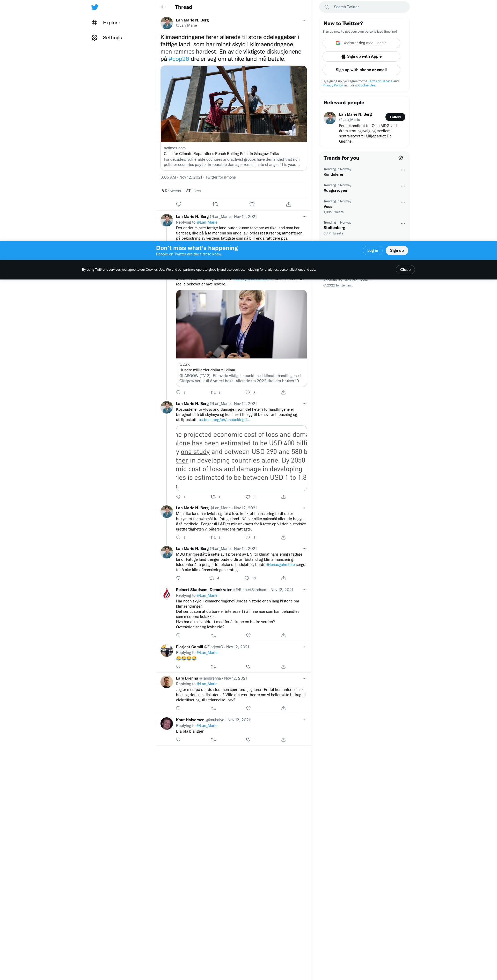Close the cookies notice banner
This screenshot has height=980, width=497.
point(405,270)
